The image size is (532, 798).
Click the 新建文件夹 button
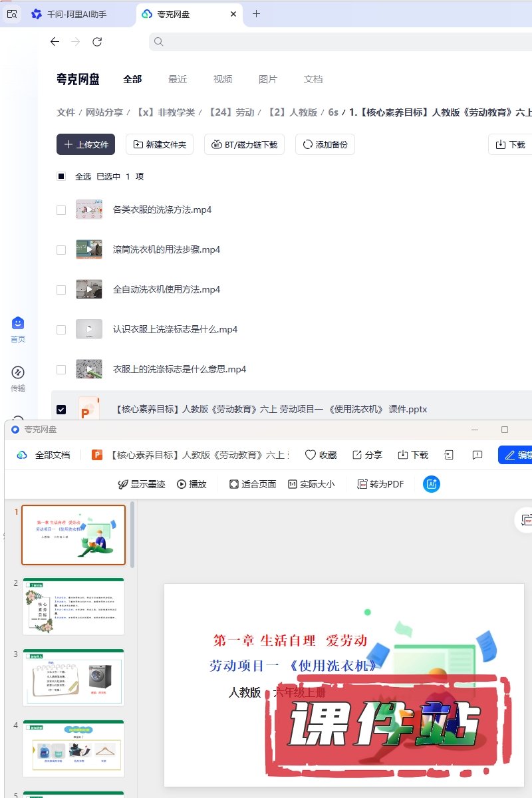coord(160,144)
